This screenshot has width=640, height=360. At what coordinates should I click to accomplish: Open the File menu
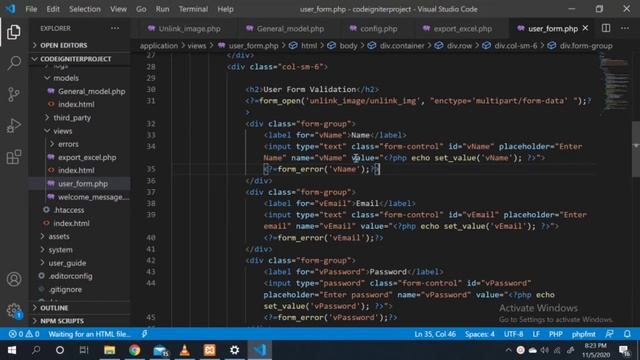point(31,9)
